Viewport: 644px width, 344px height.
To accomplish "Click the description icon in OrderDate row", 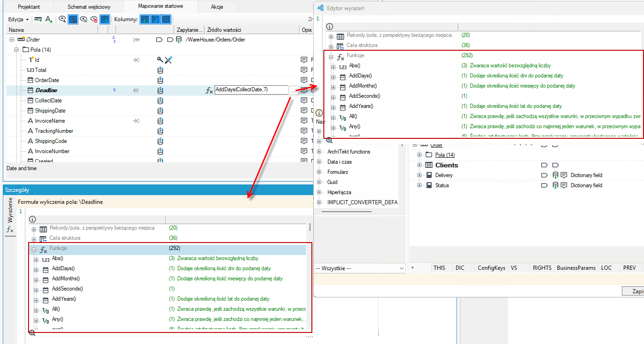I will tap(304, 80).
